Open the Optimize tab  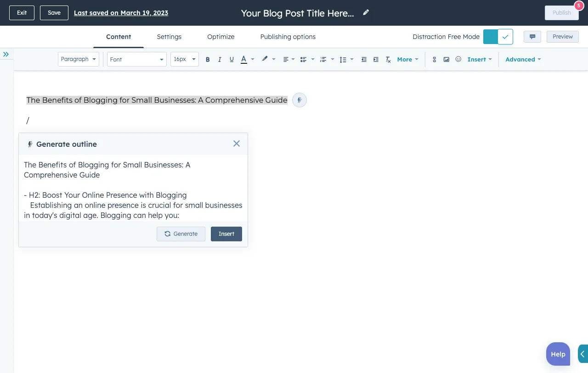(x=220, y=37)
